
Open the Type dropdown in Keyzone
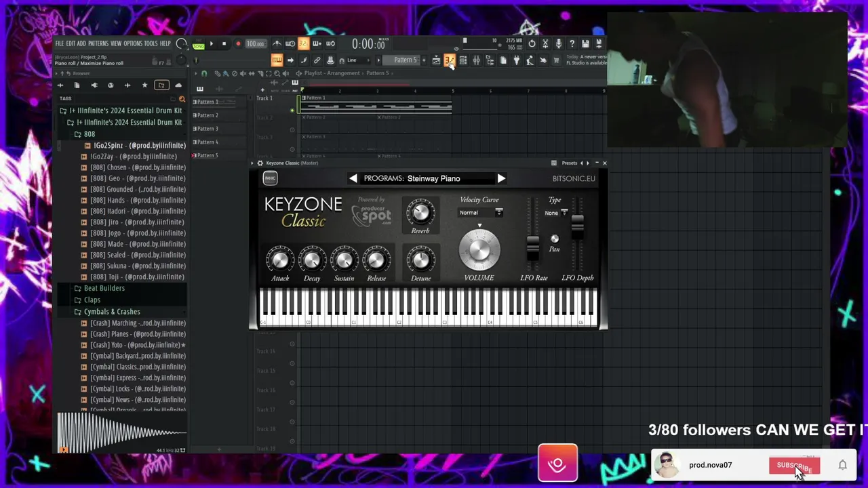coord(555,213)
